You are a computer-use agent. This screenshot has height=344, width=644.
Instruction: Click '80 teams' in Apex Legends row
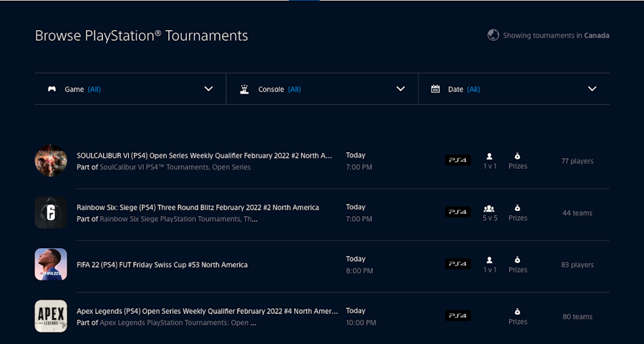click(x=577, y=317)
